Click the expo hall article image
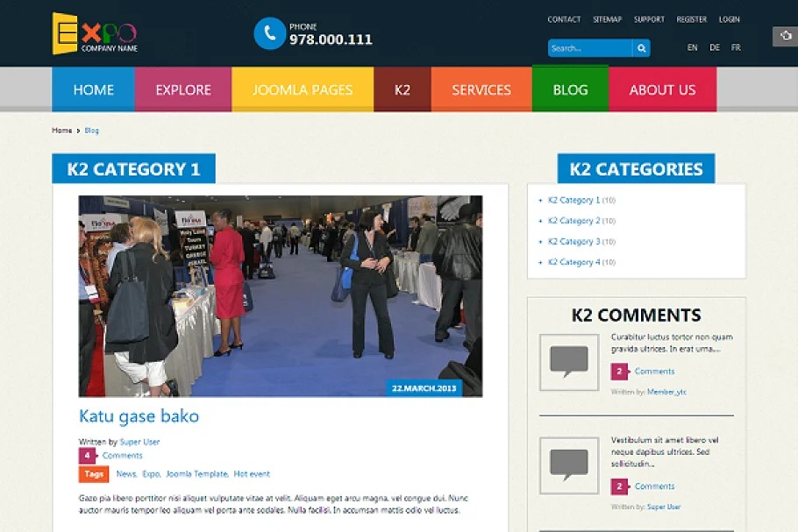Image resolution: width=798 pixels, height=532 pixels. point(281,295)
